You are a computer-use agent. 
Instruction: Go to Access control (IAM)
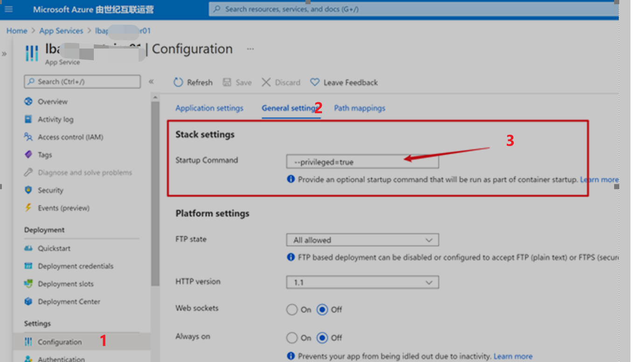[70, 137]
